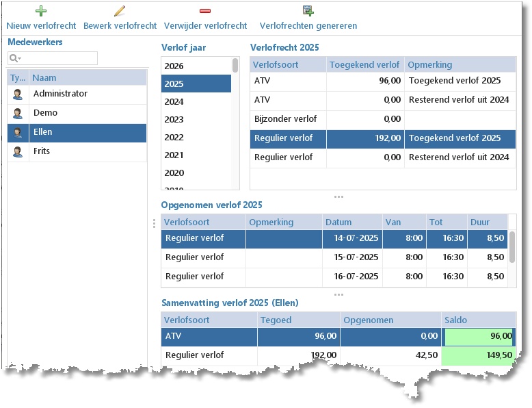Select leave year 2024

(196, 101)
